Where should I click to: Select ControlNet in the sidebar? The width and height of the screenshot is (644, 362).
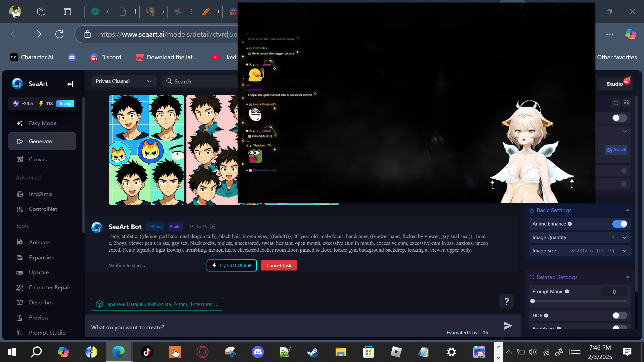click(42, 209)
